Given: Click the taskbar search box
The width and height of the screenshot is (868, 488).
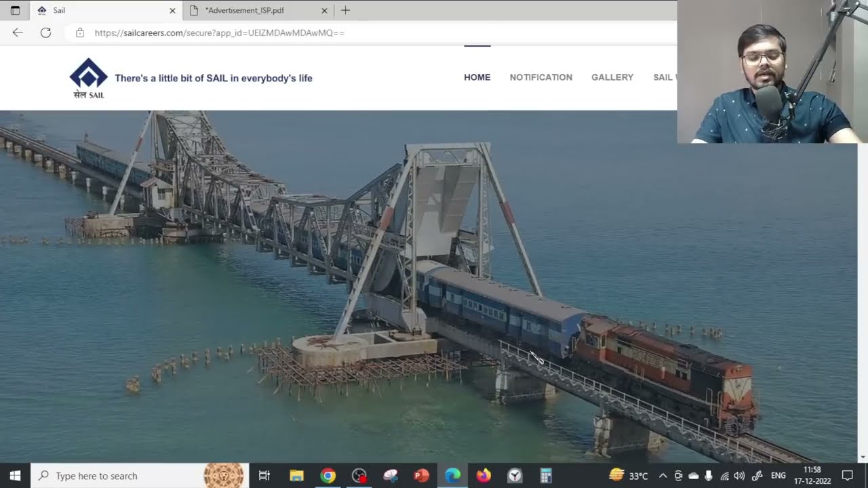Looking at the screenshot, I should [140, 476].
